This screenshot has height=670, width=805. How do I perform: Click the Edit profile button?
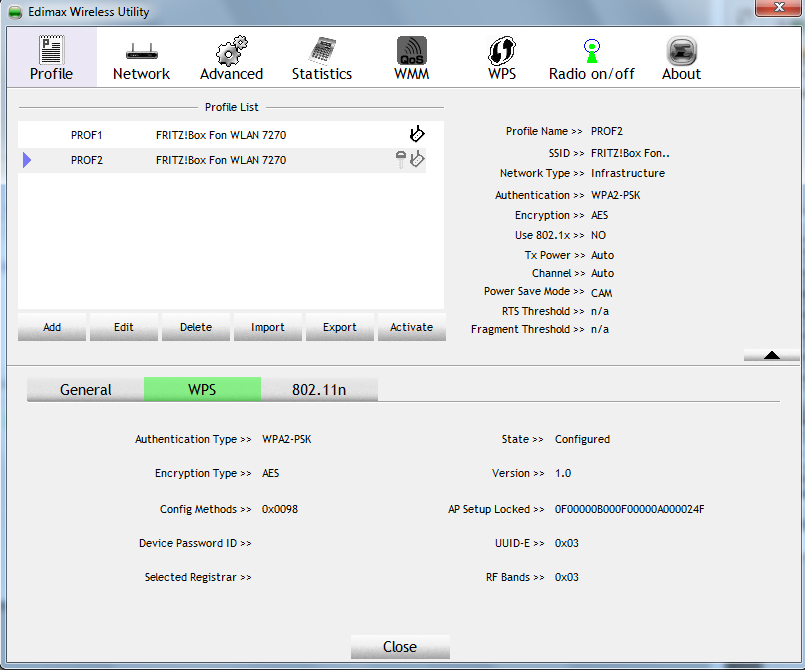(124, 327)
